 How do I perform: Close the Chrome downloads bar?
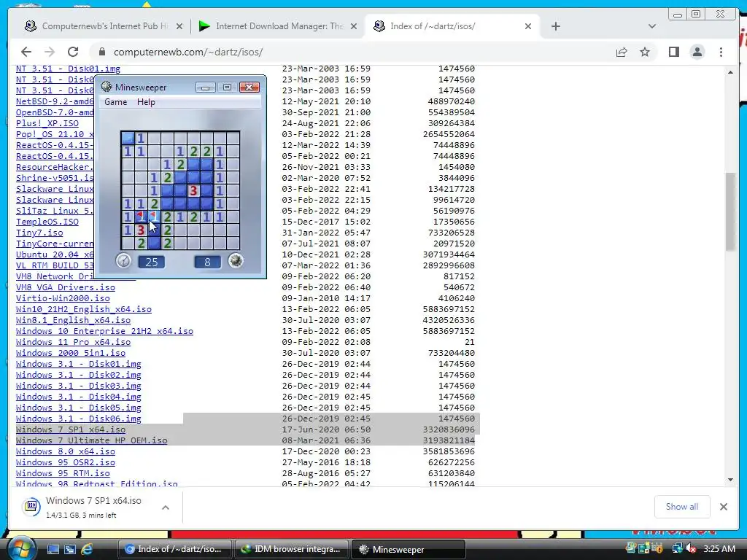click(x=723, y=507)
